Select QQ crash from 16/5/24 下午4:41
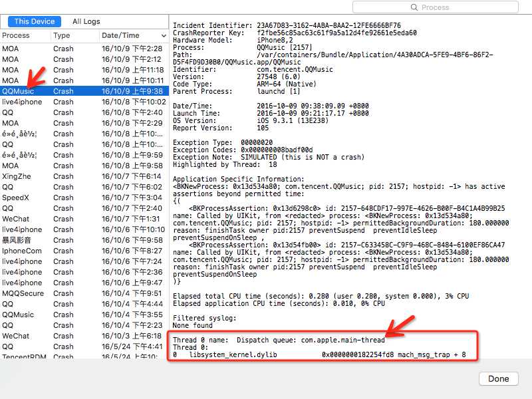532x399 pixels. point(84,346)
